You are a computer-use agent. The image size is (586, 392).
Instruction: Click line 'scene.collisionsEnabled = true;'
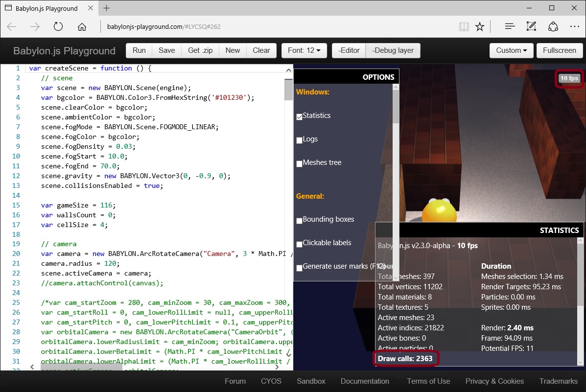click(x=102, y=186)
